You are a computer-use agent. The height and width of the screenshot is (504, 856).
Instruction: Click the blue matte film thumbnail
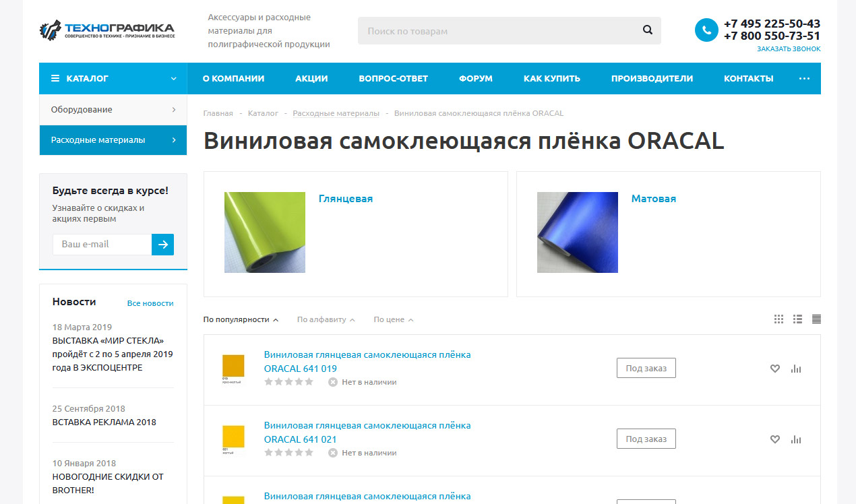pyautogui.click(x=578, y=232)
